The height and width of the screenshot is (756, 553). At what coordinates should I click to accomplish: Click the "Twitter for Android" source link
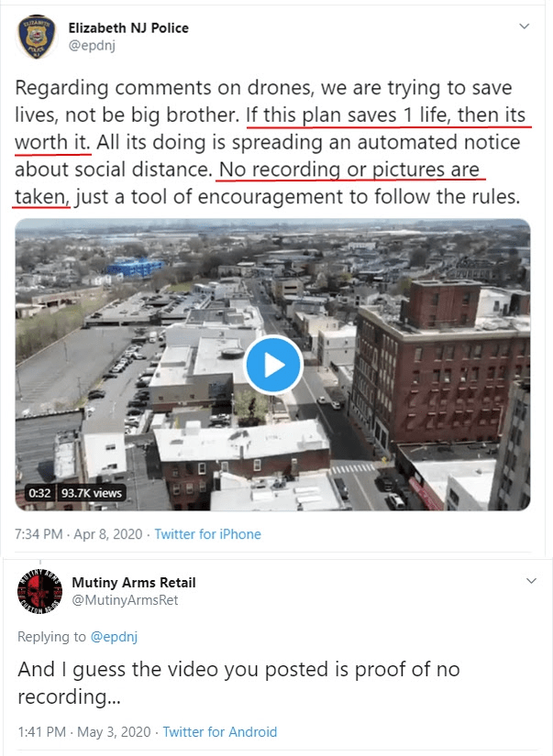220,731
